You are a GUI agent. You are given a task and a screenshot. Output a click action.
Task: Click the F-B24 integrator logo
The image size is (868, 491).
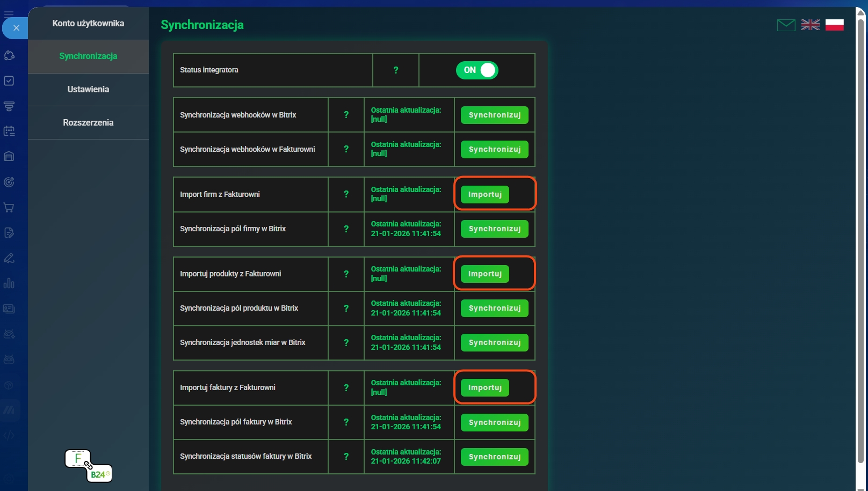tap(89, 466)
